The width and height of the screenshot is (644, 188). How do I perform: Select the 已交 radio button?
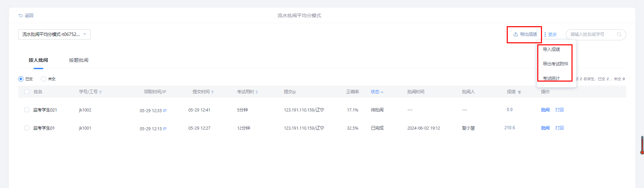pyautogui.click(x=21, y=79)
